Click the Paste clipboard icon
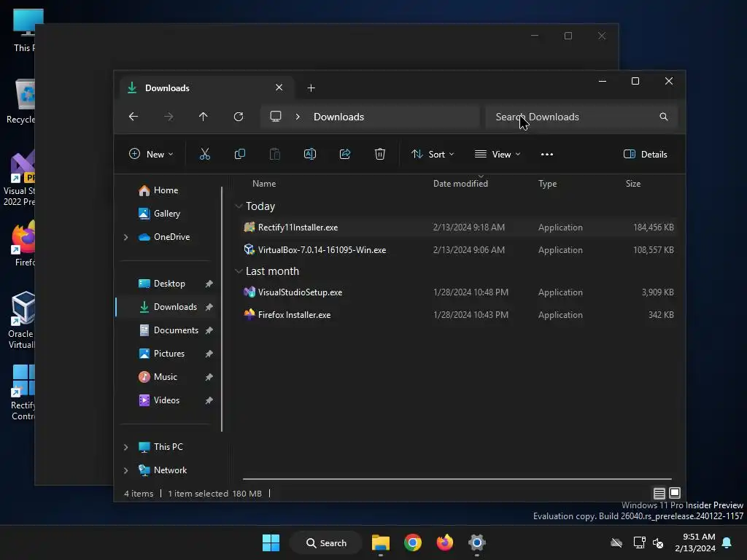Viewport: 747px width, 560px height. click(275, 154)
